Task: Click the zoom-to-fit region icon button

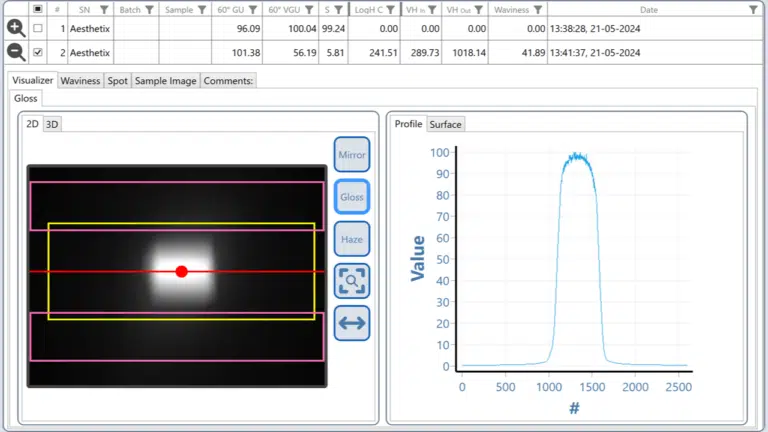Action: pos(351,281)
